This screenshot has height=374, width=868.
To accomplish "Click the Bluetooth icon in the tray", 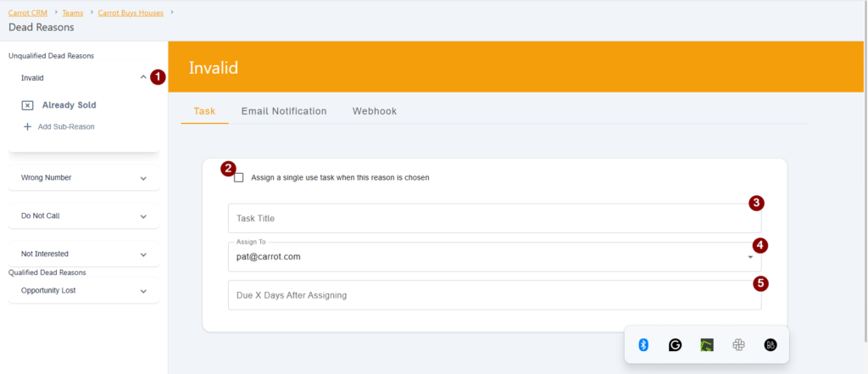I will tap(643, 344).
